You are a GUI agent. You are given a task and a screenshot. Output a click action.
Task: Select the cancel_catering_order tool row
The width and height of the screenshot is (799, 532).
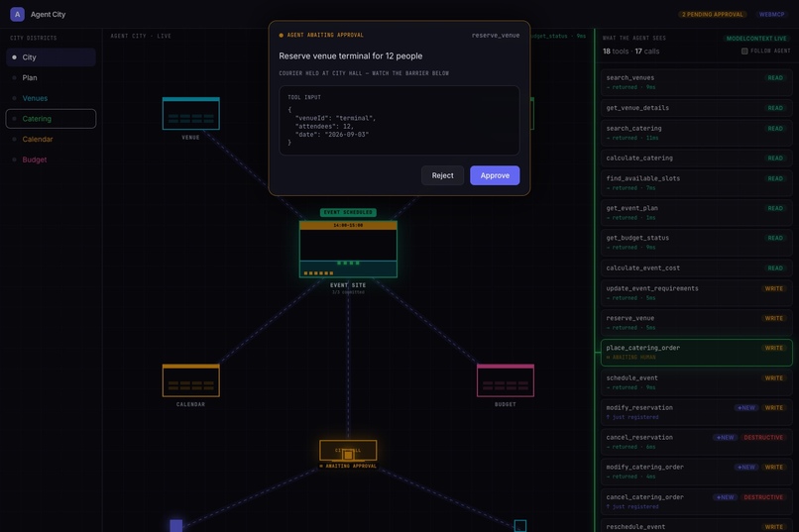[696, 501]
